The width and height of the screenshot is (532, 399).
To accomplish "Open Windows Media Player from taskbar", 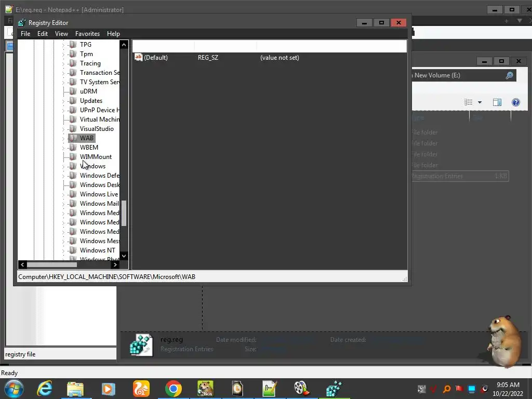I will pyautogui.click(x=108, y=389).
